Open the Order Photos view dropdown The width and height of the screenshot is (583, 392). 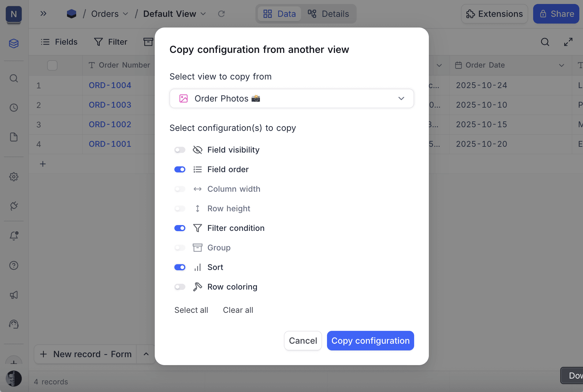click(x=291, y=98)
